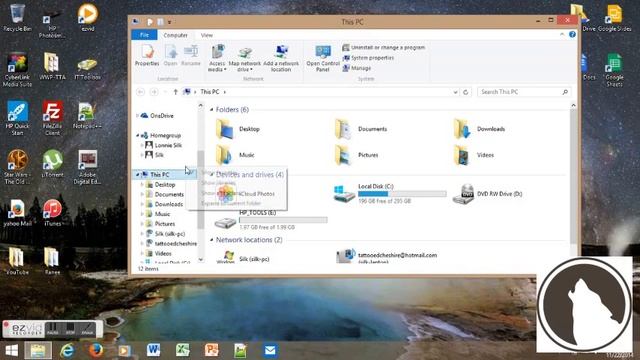Viewport: 640px width, 360px height.
Task: Collapse the Homegroup tree node
Action: (x=138, y=135)
